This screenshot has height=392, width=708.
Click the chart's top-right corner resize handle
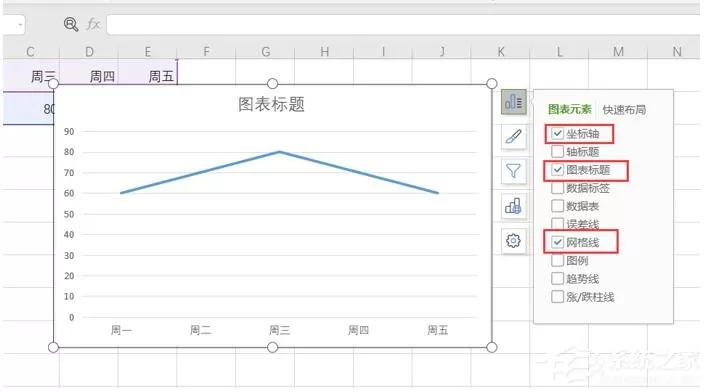492,84
